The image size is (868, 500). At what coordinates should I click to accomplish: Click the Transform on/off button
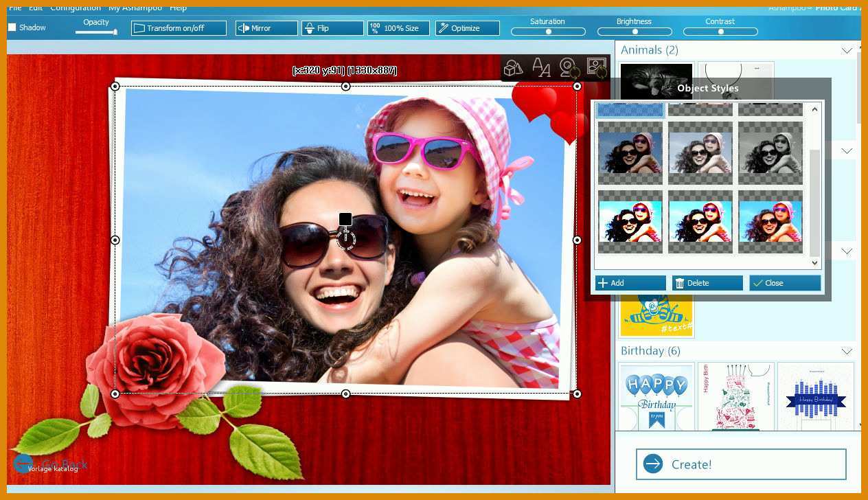[x=179, y=28]
